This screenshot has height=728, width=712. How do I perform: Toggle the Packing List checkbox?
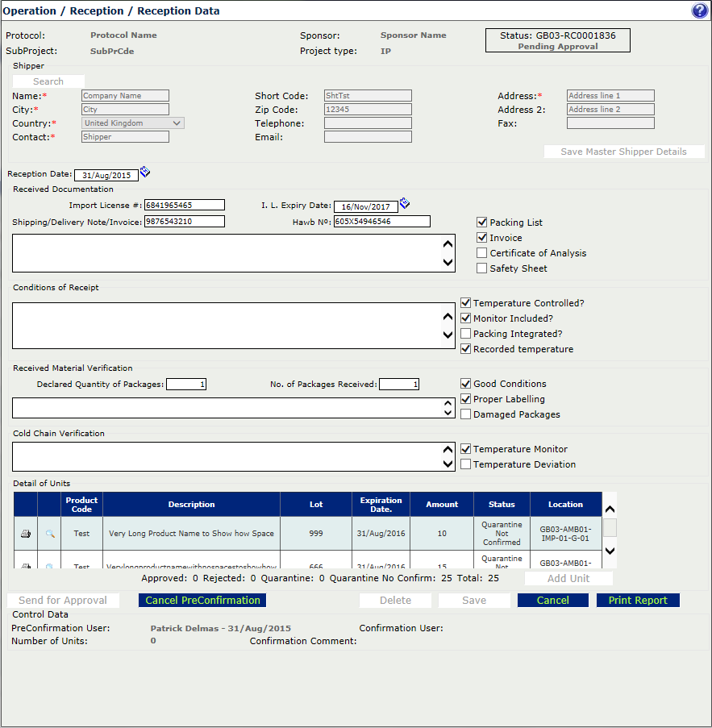tap(482, 223)
